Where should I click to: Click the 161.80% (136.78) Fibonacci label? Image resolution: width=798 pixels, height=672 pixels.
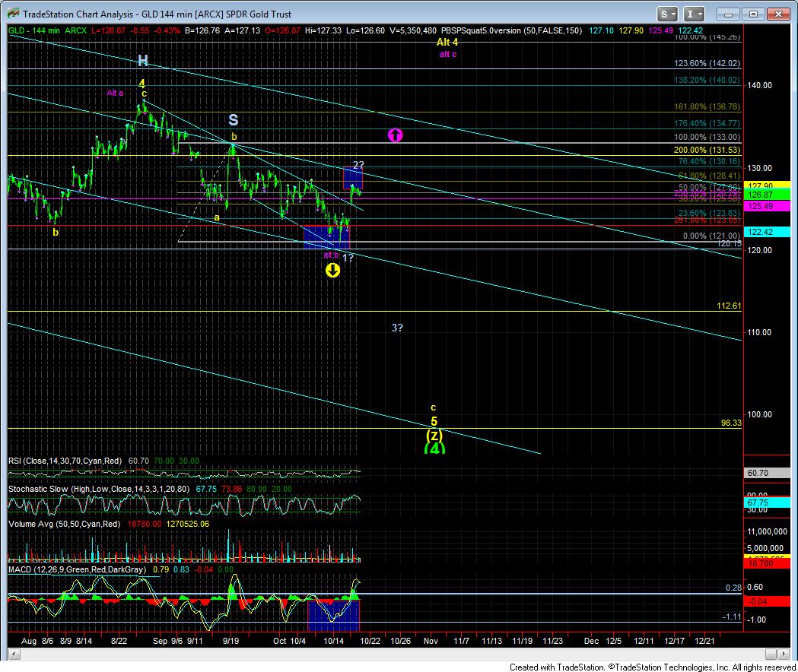(x=707, y=107)
